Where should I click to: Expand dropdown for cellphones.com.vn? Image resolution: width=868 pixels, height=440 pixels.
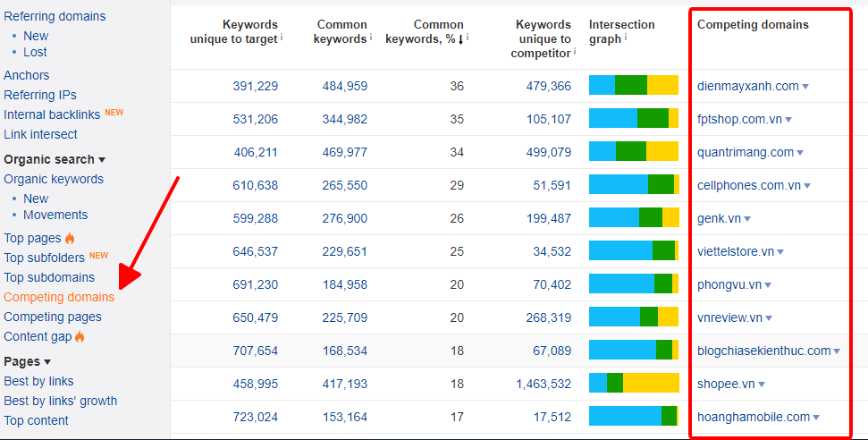click(807, 186)
